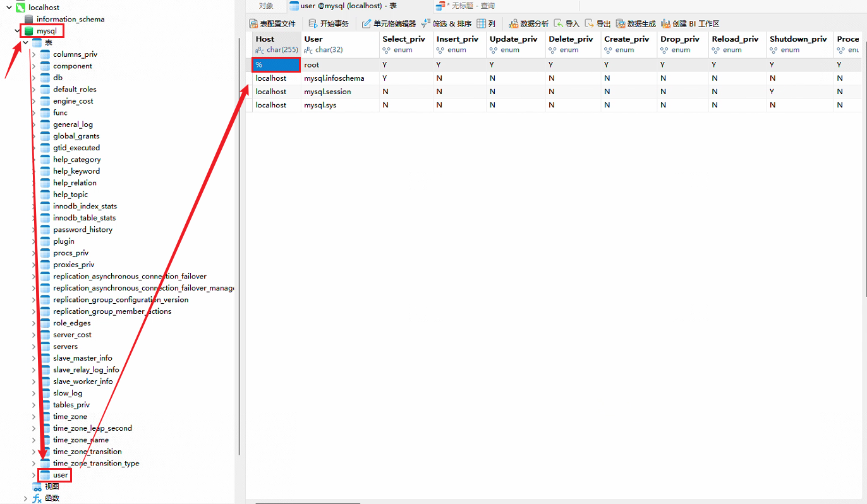Open the 数据生成 data generation tool
Viewport: 867px width, 504px height.
coord(636,23)
